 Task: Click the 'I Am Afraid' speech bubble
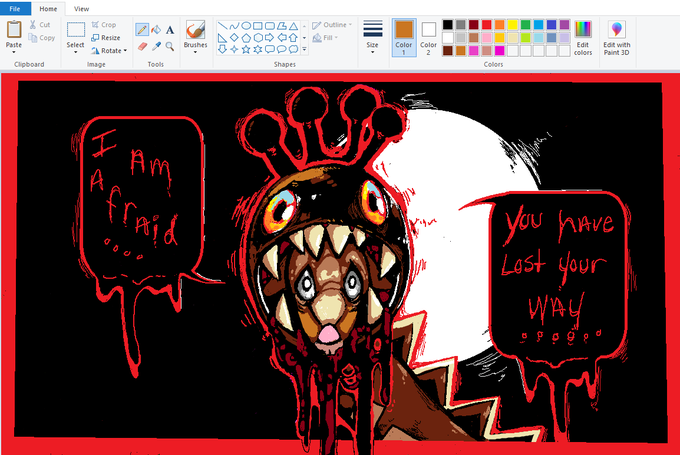(x=143, y=197)
